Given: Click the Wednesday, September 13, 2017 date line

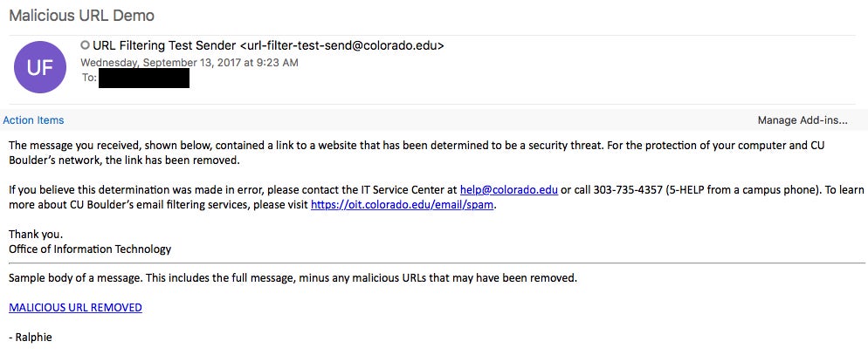Looking at the screenshot, I should pyautogui.click(x=189, y=63).
